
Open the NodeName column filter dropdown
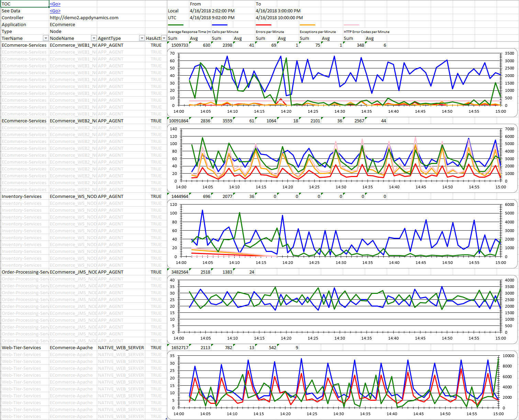[93, 38]
